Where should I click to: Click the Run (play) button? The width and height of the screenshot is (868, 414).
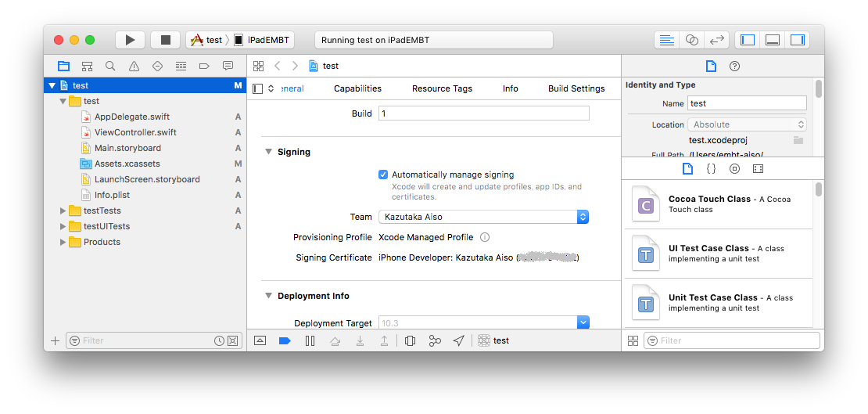[130, 40]
